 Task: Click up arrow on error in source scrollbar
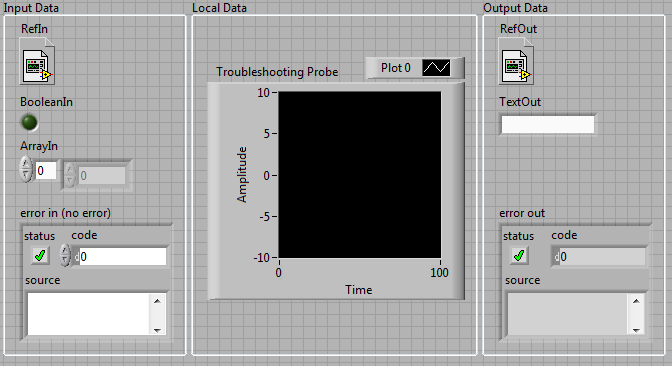pos(157,301)
